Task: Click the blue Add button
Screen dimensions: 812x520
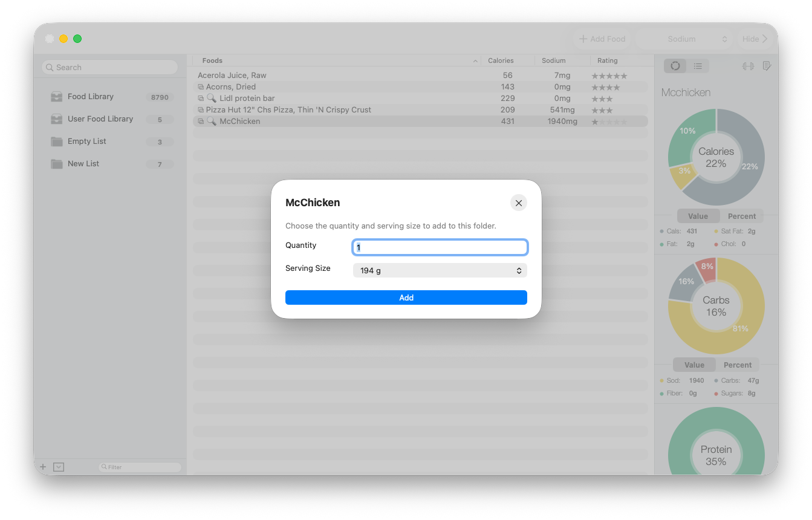Action: coord(406,297)
